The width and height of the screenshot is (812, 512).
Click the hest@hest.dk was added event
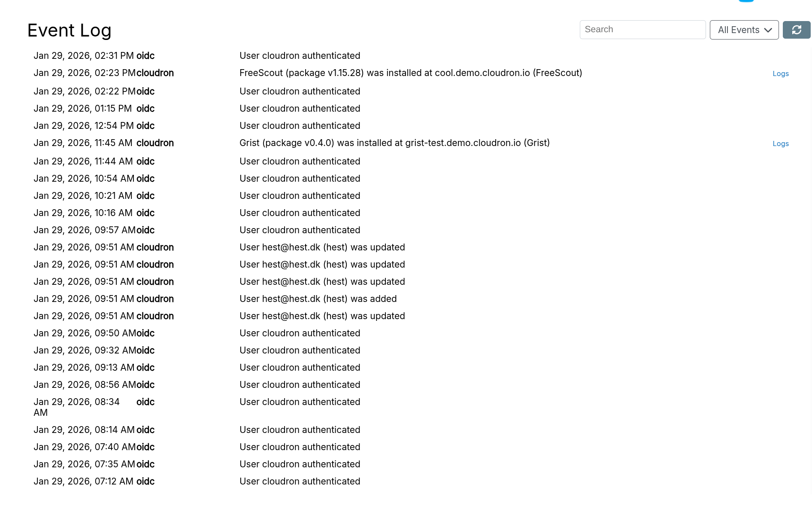[318, 299]
